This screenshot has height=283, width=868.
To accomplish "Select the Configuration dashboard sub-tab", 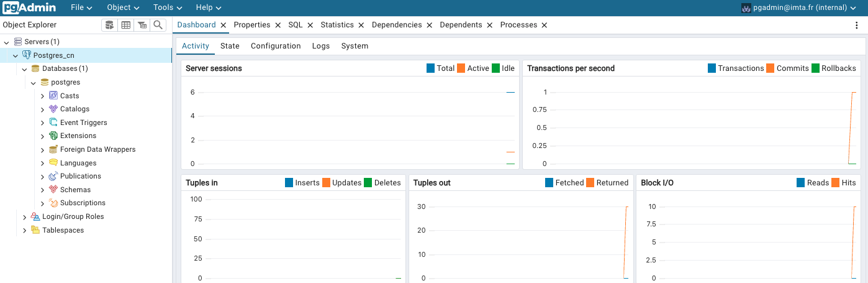I will pyautogui.click(x=276, y=46).
